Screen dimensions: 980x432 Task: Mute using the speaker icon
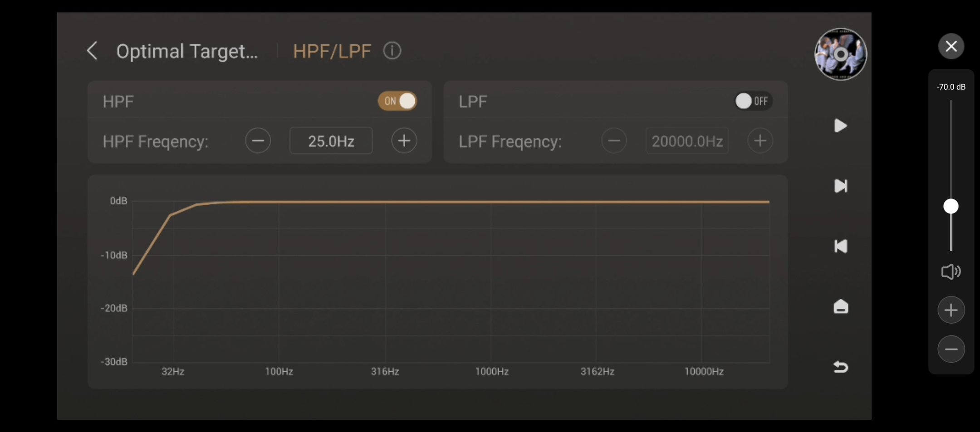tap(951, 272)
